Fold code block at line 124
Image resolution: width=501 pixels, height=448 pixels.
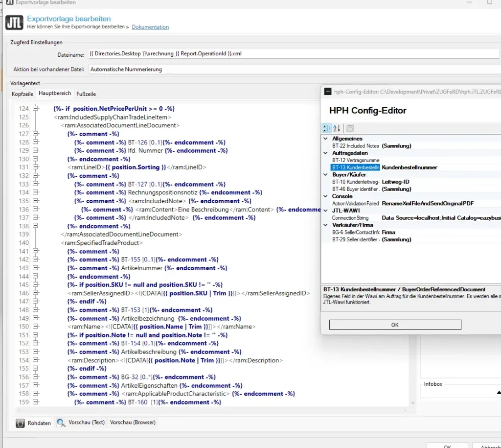coord(36,109)
